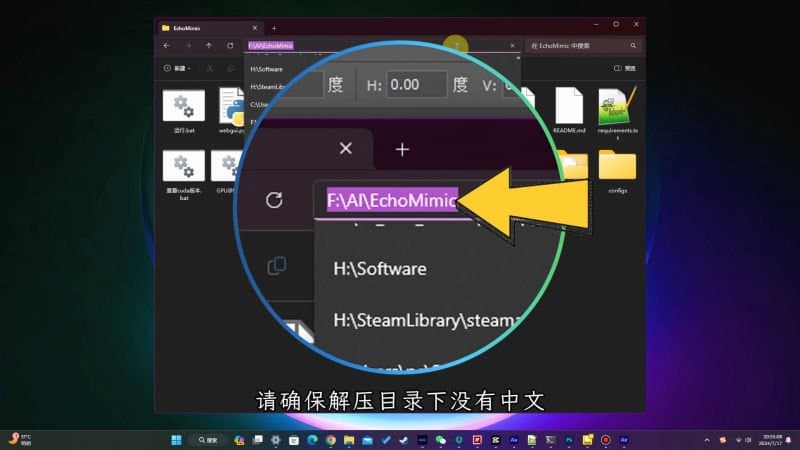This screenshot has width=800, height=450.
Task: Open Settings gear from the taskbar
Action: (276, 440)
